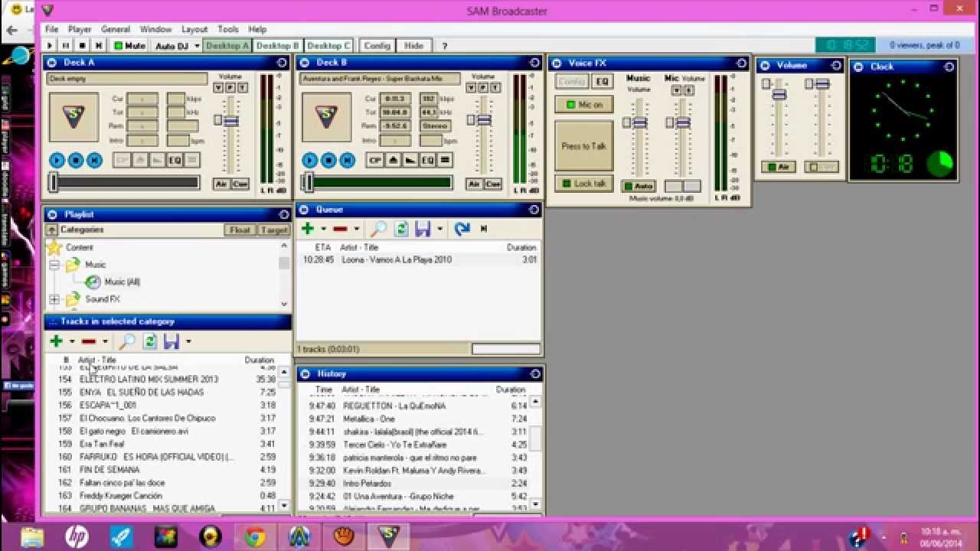The image size is (980, 551).
Task: Open dropdown next to Queue's save icon
Action: (439, 229)
